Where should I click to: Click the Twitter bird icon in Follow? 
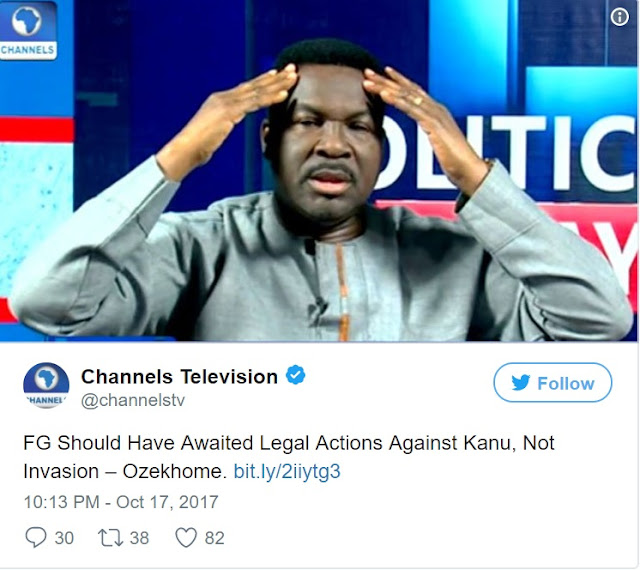[x=520, y=383]
